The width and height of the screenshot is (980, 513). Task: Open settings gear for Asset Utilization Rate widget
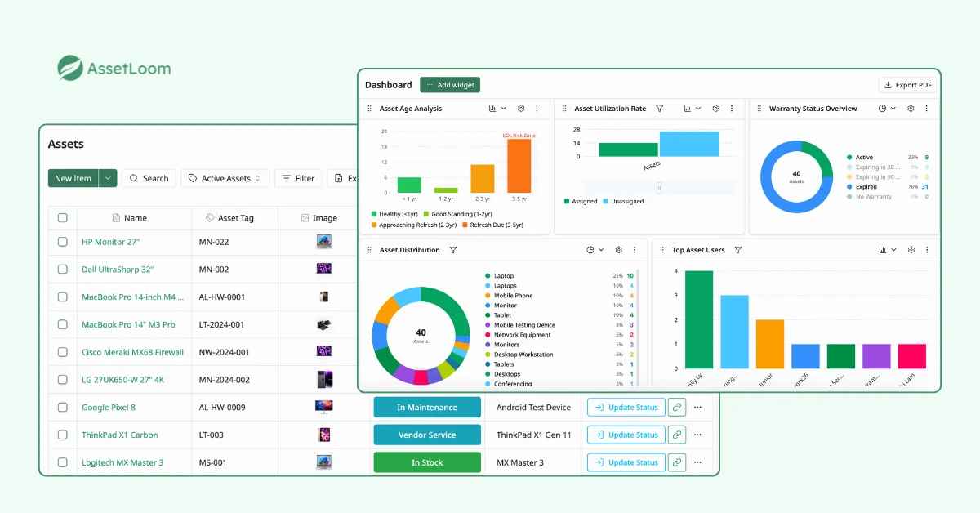(x=715, y=109)
